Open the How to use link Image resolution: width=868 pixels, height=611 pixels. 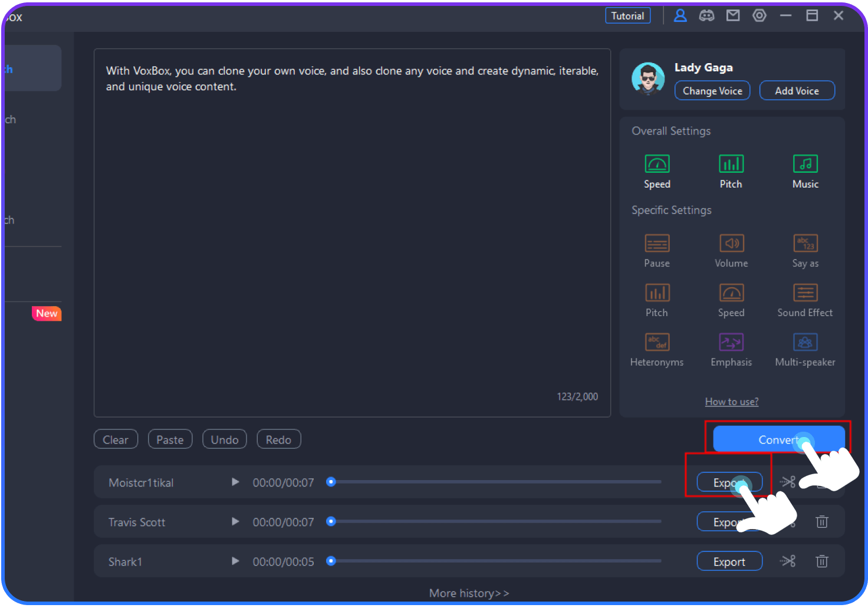point(732,402)
